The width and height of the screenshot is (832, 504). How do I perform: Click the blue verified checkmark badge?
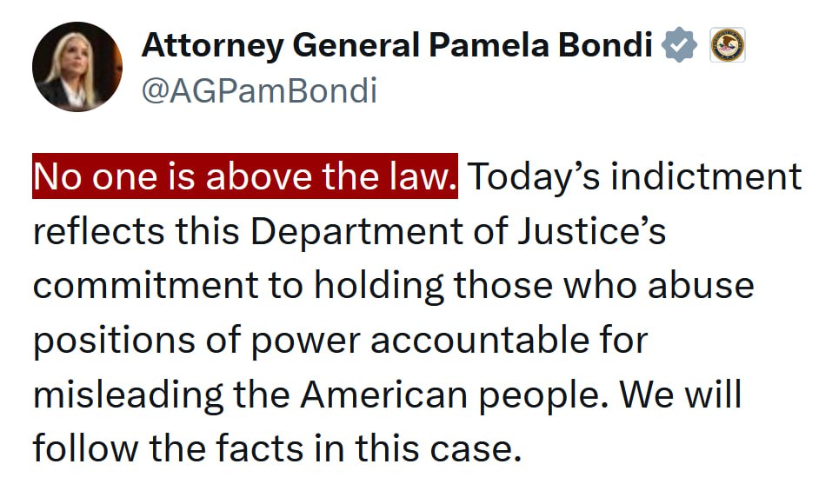[680, 46]
